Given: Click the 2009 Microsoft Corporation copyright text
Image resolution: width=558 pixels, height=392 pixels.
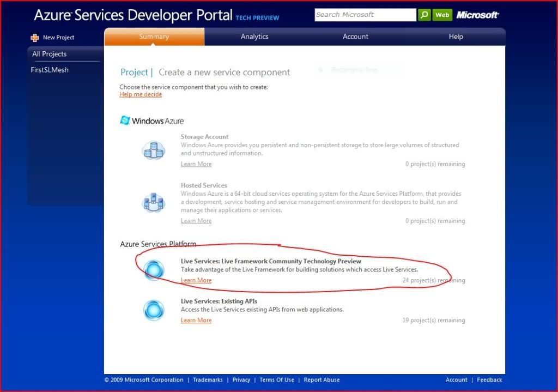Looking at the screenshot, I should click(144, 380).
